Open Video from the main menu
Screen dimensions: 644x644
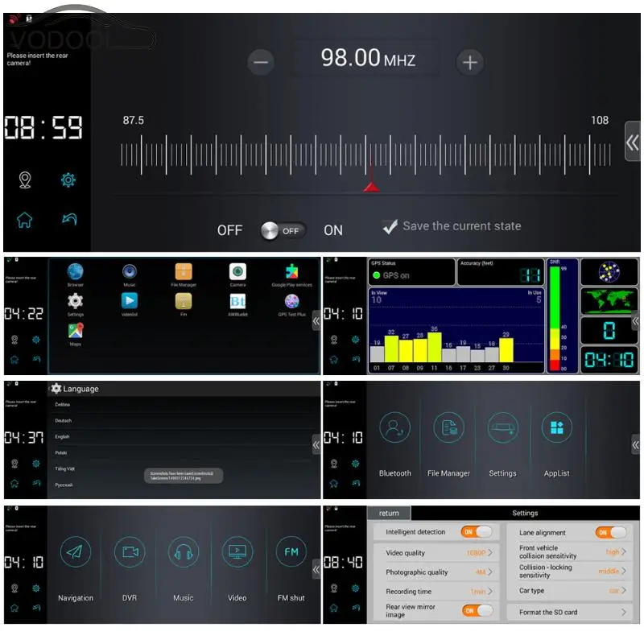click(x=237, y=569)
